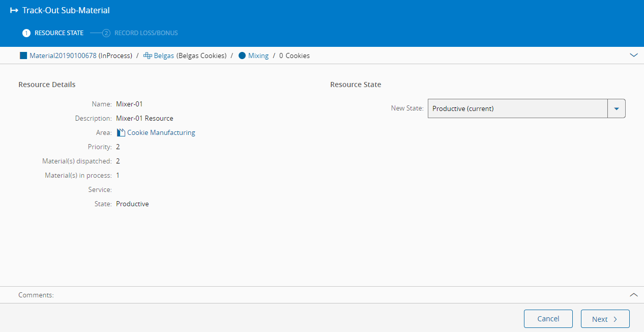This screenshot has height=332, width=644.
Task: Open the Material20190100678 link
Action: (63, 56)
